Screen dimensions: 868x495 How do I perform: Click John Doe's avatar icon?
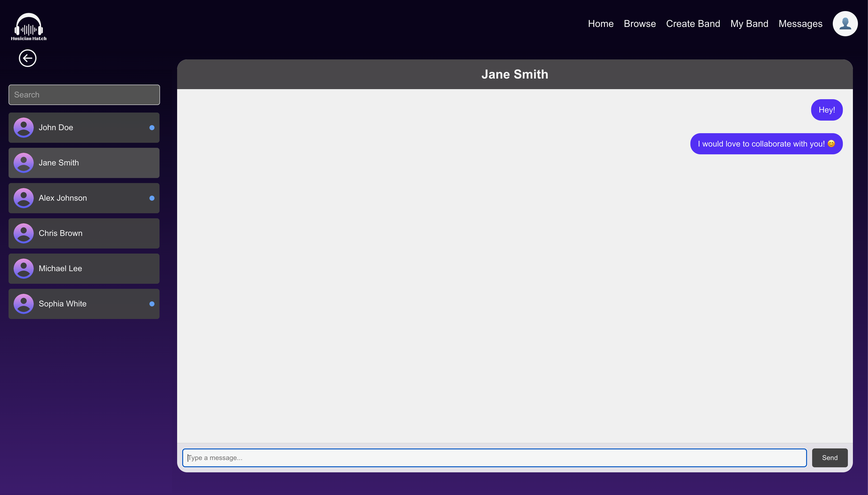tap(23, 127)
